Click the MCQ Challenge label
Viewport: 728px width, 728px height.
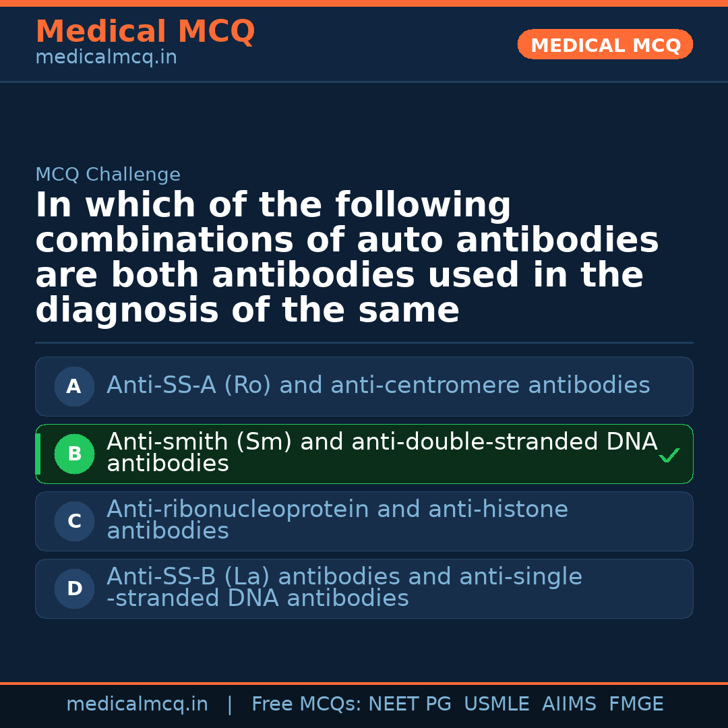point(108,175)
